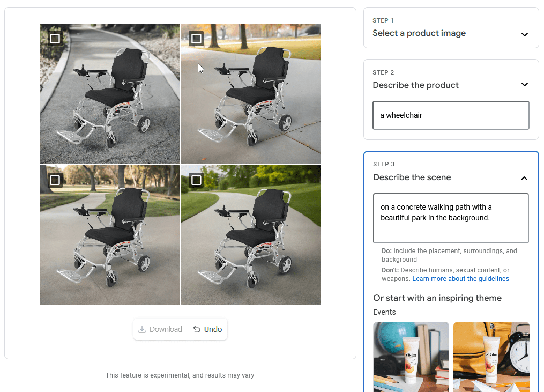Collapse Step 3 Describe the scene chevron
The image size is (544, 392).
pyautogui.click(x=524, y=179)
